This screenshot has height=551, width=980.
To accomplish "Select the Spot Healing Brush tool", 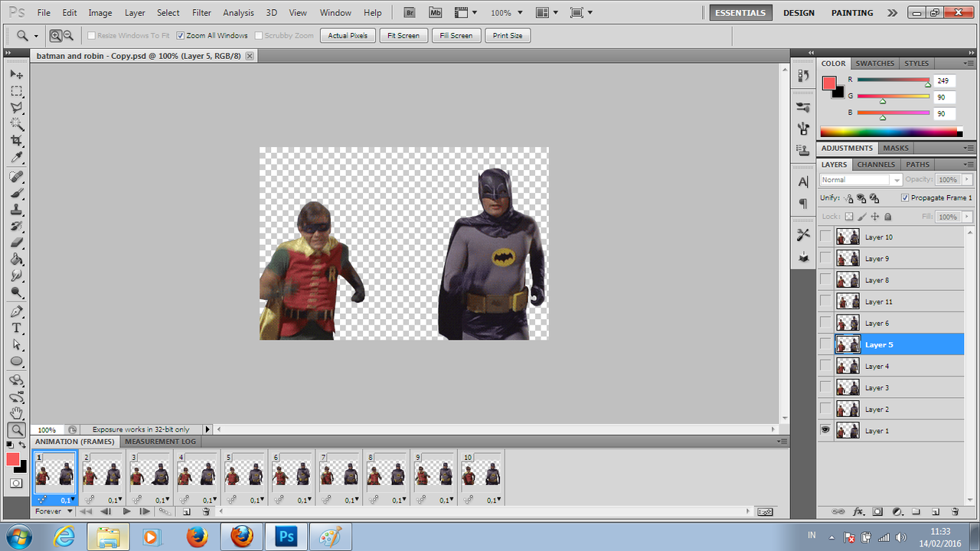I will pos(16,177).
